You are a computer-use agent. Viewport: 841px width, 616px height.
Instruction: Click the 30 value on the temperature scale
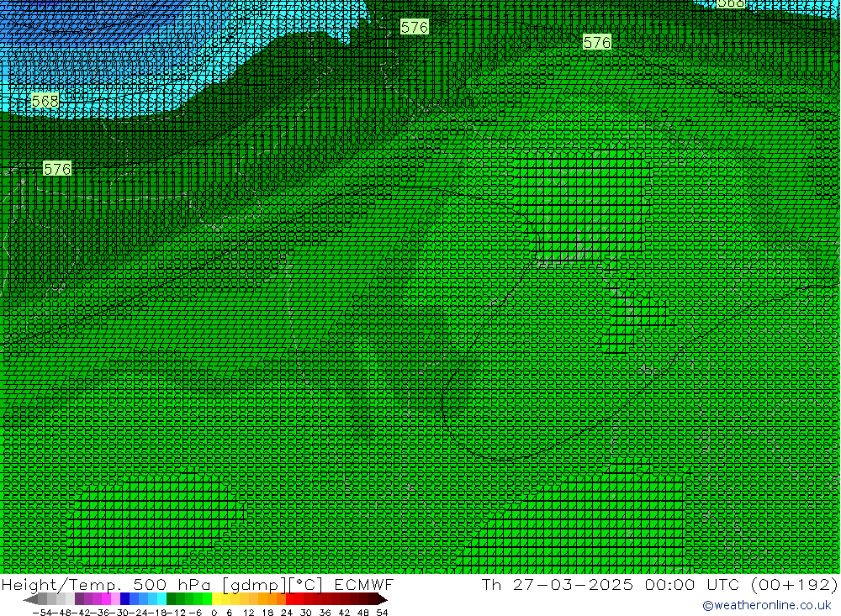pos(306,613)
